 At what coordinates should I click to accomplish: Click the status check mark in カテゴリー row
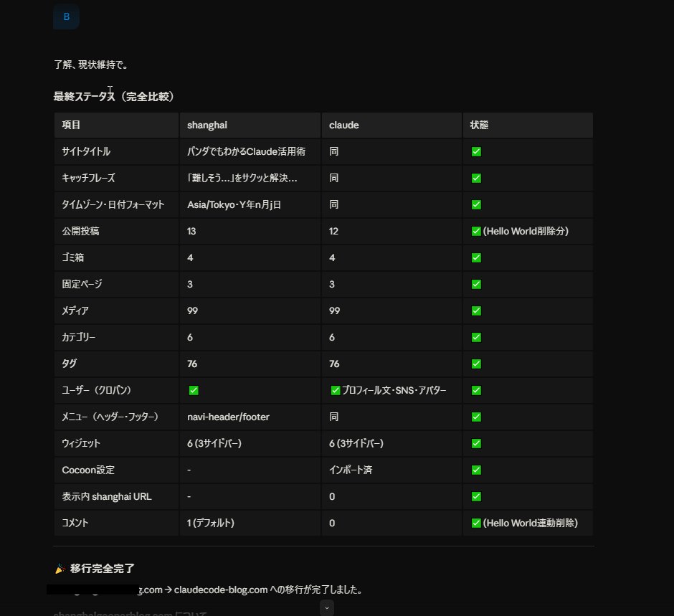coord(476,338)
